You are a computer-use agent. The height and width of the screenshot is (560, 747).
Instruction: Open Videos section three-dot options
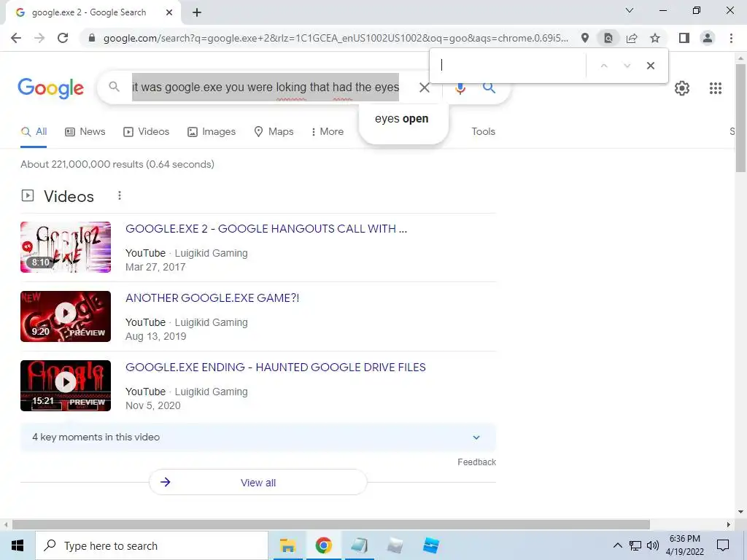click(120, 195)
